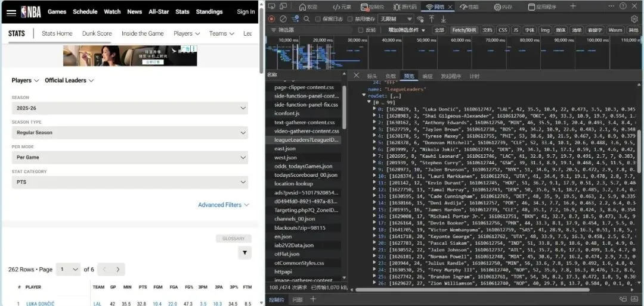The width and height of the screenshot is (644, 306).
Task: Close the request details pane X
Action: (357, 76)
